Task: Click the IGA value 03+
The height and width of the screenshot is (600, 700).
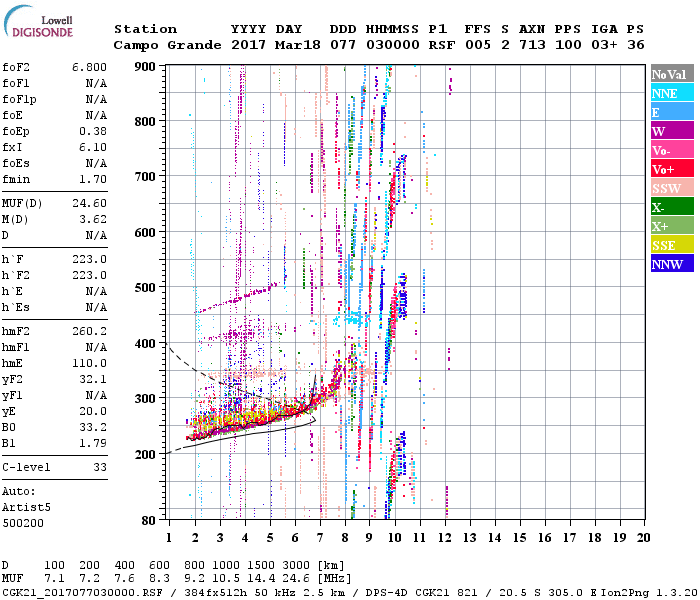Action: 604,45
